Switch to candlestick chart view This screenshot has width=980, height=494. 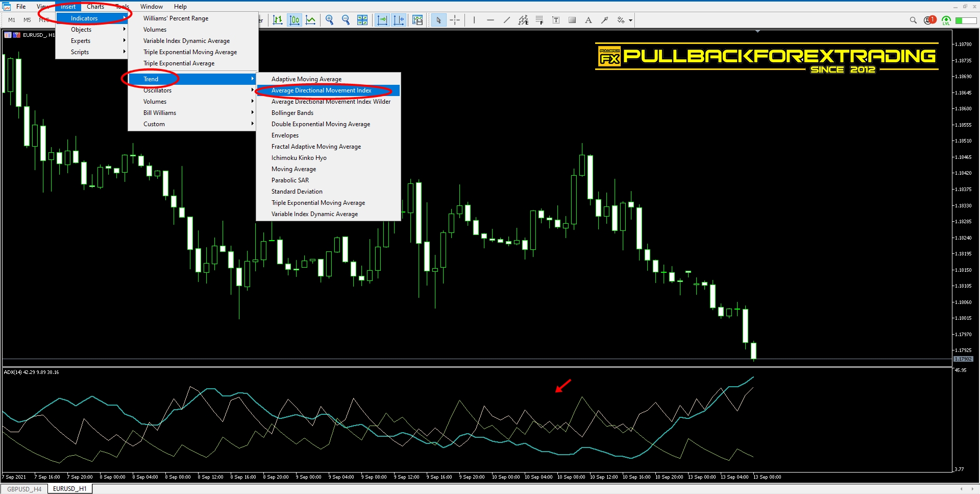pos(295,20)
